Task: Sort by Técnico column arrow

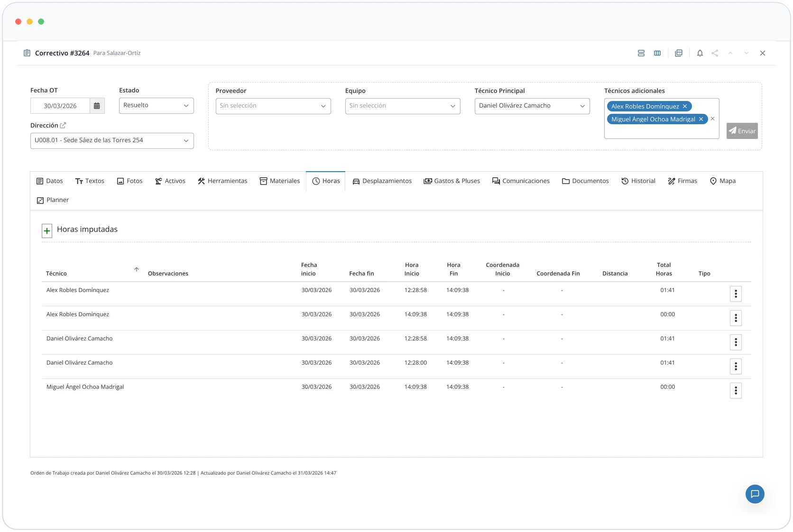Action: pyautogui.click(x=137, y=269)
